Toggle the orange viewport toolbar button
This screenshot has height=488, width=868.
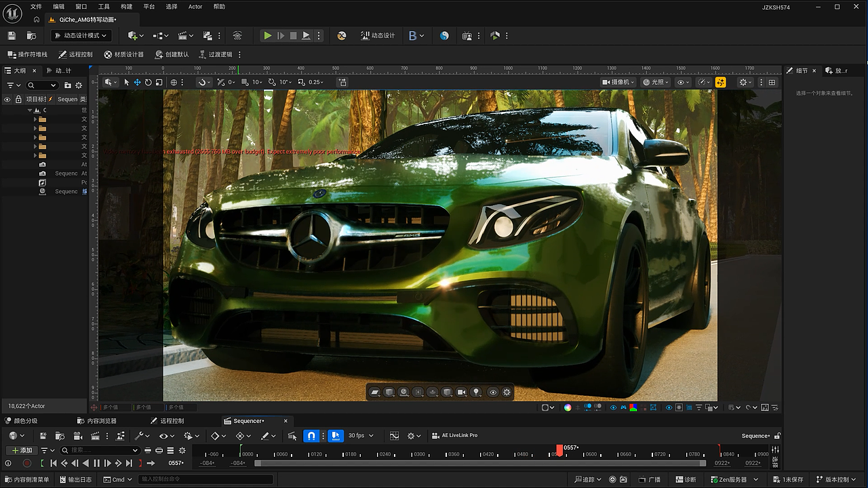coord(720,82)
